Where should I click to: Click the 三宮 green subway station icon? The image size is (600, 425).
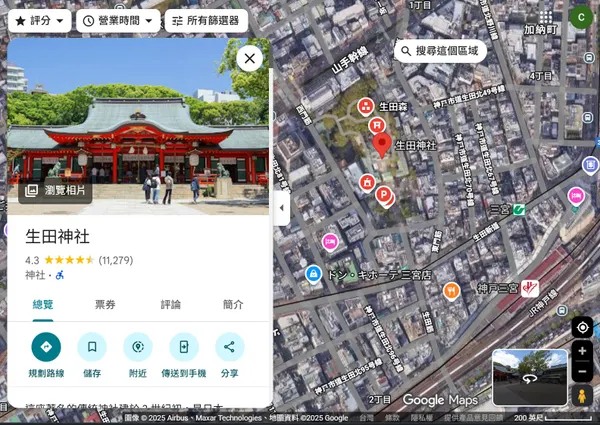[519, 209]
